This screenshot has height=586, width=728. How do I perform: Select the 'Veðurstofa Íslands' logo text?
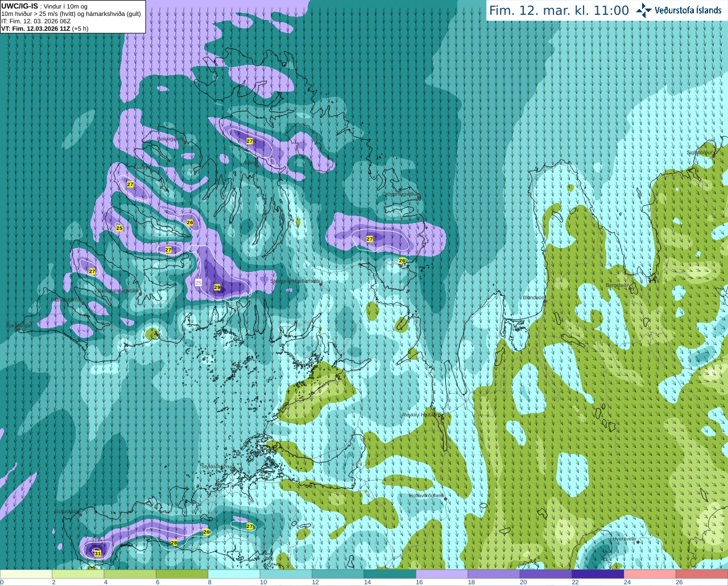tap(688, 10)
